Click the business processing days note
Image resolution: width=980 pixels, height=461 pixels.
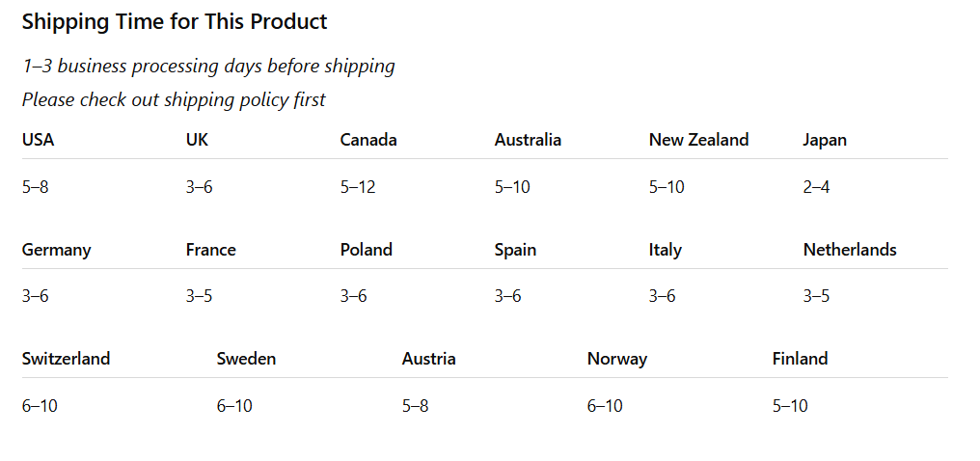click(208, 67)
